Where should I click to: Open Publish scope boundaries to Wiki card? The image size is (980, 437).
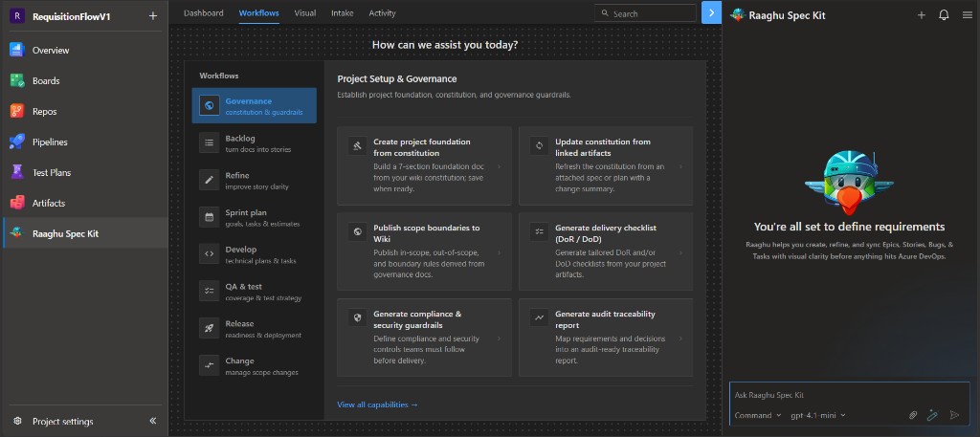(x=424, y=251)
